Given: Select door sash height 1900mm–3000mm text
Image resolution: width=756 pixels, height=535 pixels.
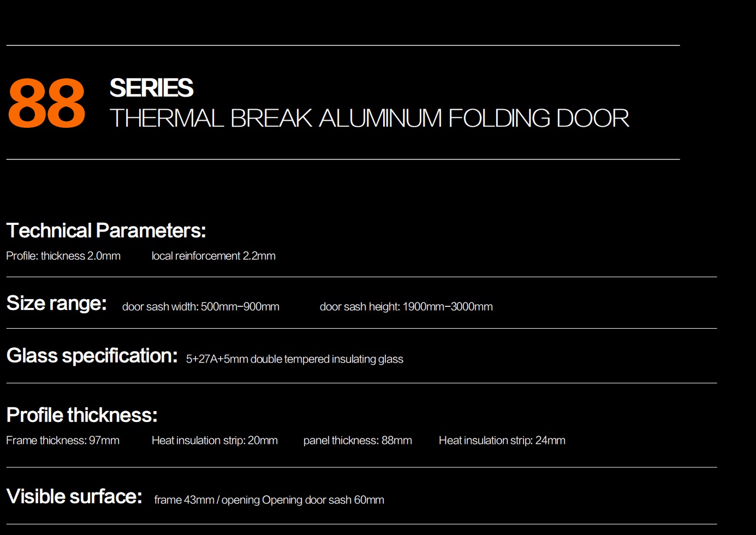Looking at the screenshot, I should click(406, 307).
